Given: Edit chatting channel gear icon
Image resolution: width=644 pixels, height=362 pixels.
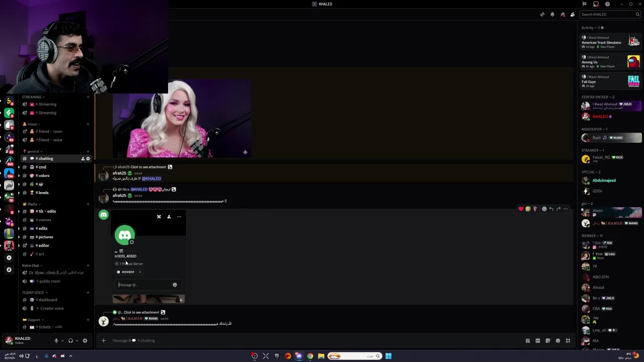Looking at the screenshot, I should tap(88, 159).
